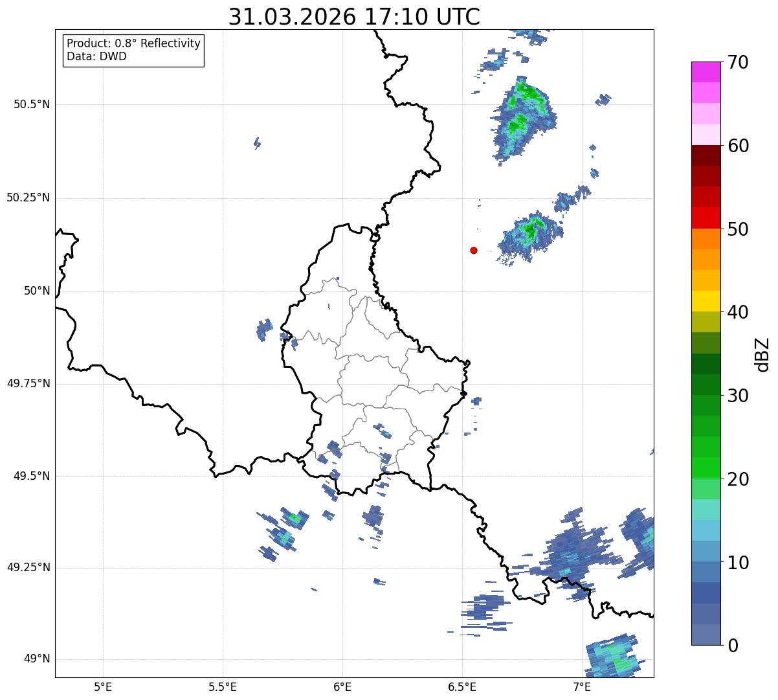778x700 pixels.
Task: Click the colorbar label 30
Action: [738, 396]
